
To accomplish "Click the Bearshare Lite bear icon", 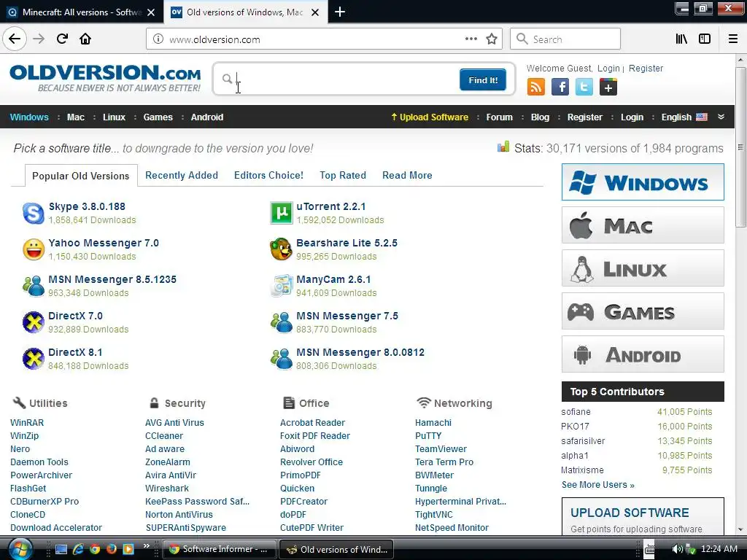I will click(281, 249).
